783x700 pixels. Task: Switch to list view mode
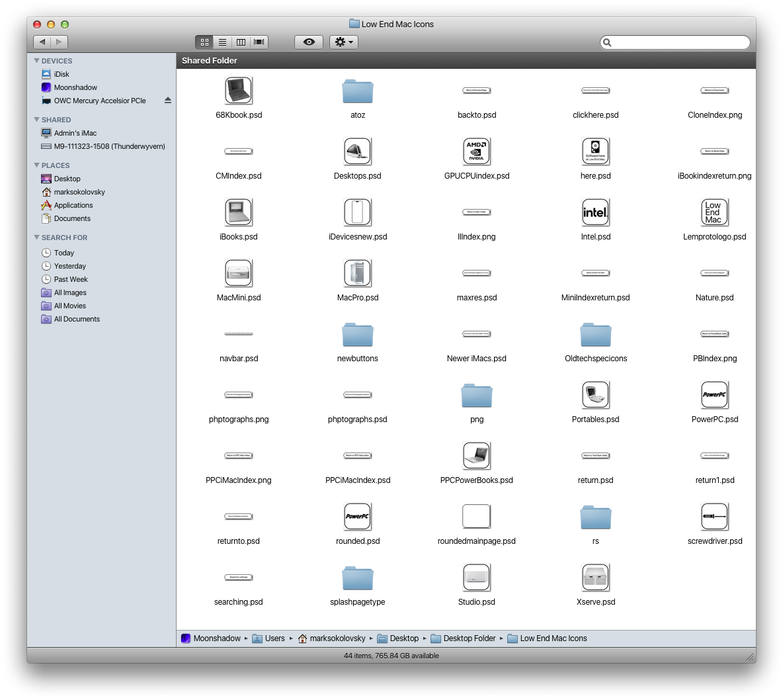coord(223,42)
